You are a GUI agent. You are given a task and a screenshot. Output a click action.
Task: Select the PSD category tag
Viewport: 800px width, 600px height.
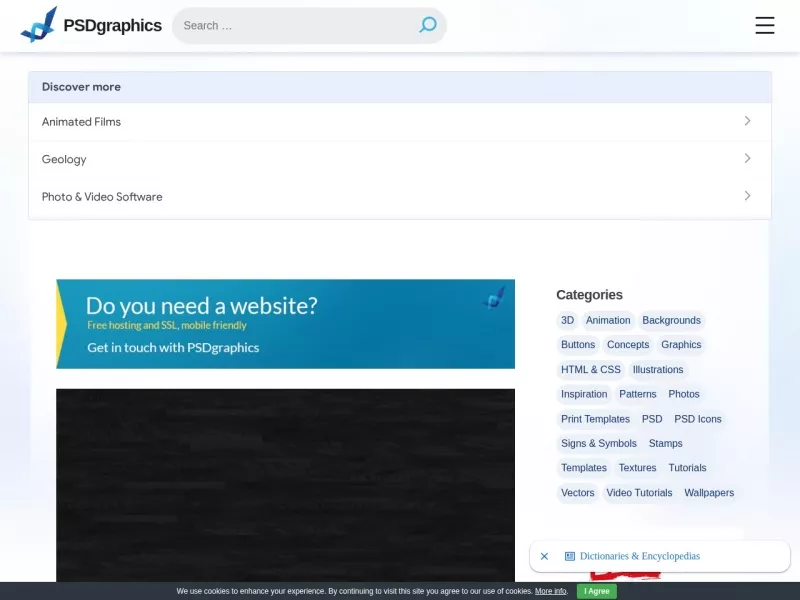[652, 419]
